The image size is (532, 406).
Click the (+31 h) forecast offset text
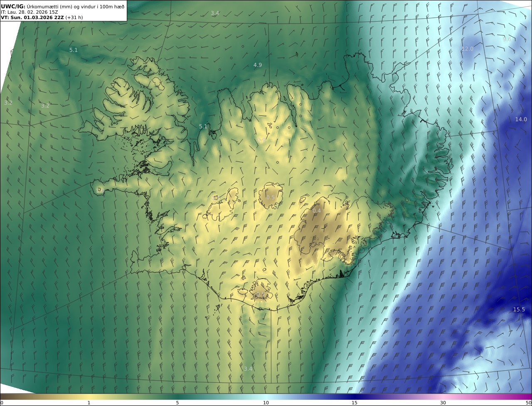click(x=74, y=17)
